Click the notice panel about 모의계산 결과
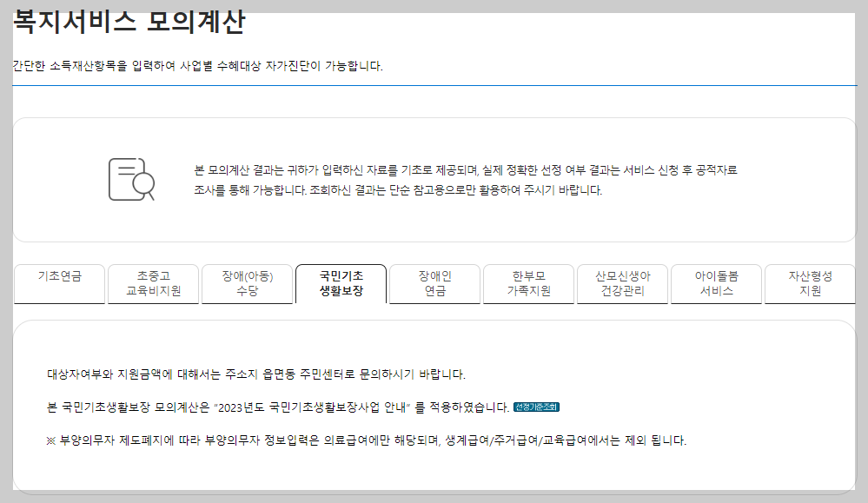 point(434,178)
